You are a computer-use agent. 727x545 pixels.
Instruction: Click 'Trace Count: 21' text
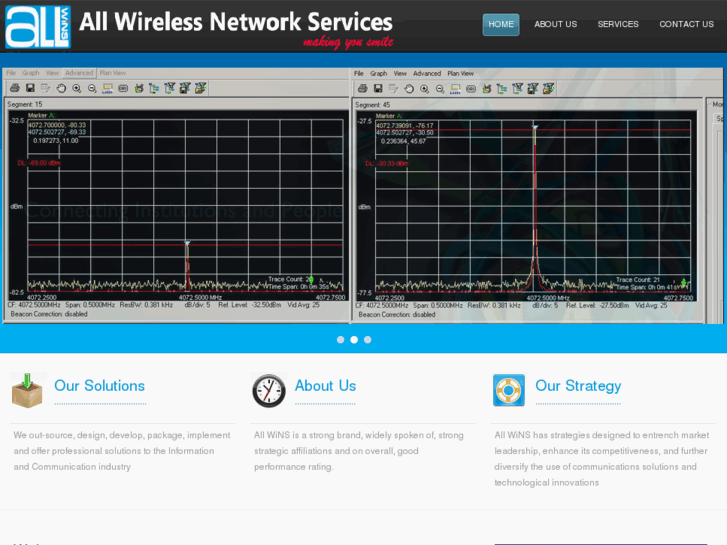pyautogui.click(x=638, y=280)
